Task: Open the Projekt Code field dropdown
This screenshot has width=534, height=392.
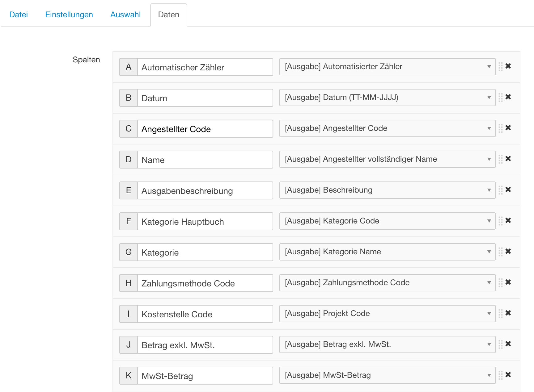Action: [x=387, y=314]
